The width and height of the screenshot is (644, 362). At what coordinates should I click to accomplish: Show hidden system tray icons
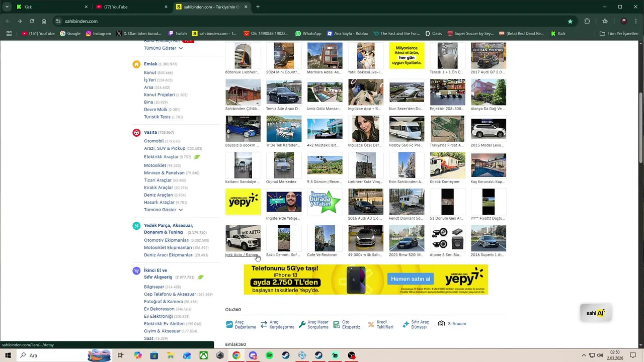pos(584,355)
